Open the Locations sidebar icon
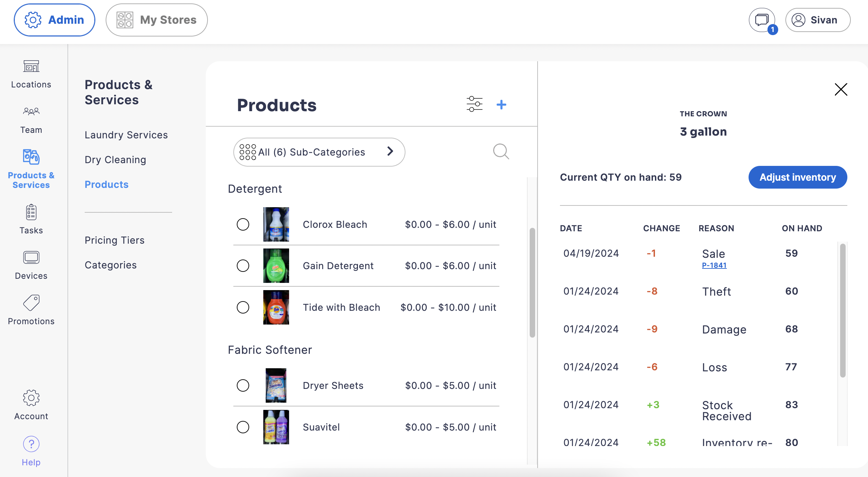Screen dimensions: 868x477 (31, 66)
